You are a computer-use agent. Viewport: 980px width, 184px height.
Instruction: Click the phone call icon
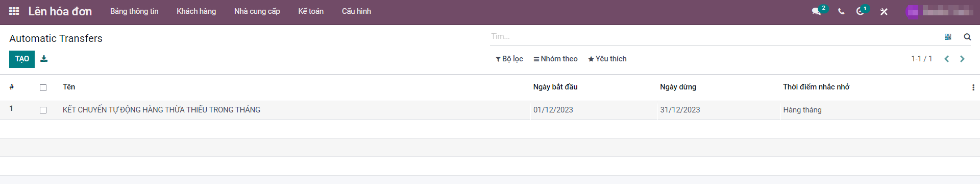(x=841, y=11)
